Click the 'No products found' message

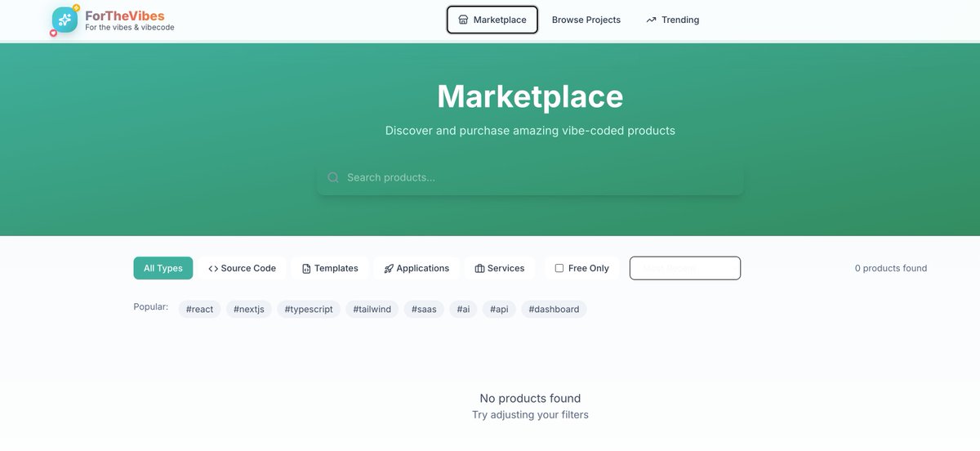coord(530,398)
